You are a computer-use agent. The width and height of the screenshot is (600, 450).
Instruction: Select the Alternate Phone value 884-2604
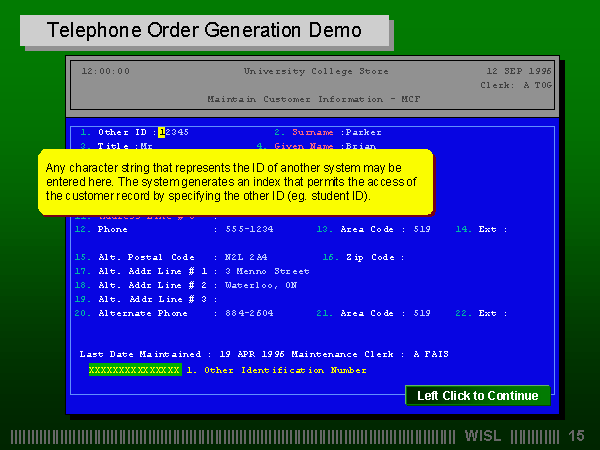pyautogui.click(x=247, y=313)
